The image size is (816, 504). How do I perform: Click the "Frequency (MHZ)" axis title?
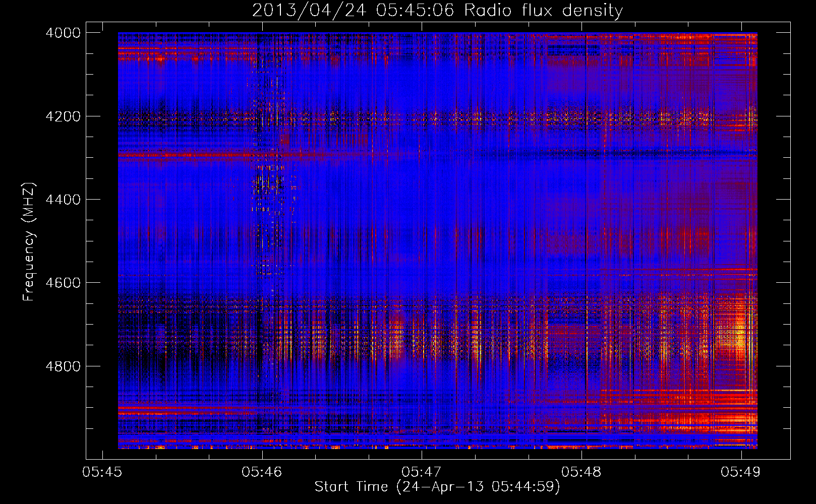[29, 241]
